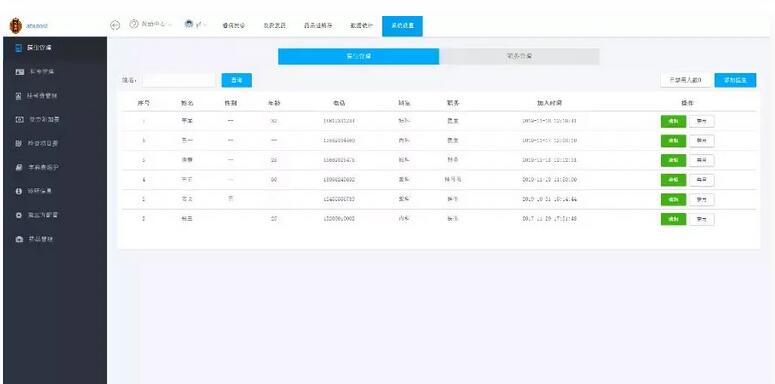Click the back arrow icon in the top bar
Viewport: 775px width, 384px height.
coord(115,26)
